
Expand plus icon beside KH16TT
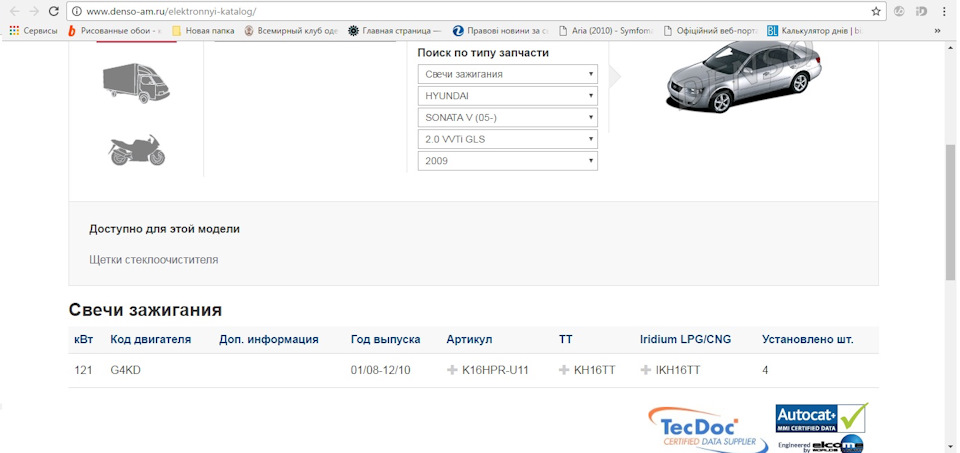pos(564,370)
